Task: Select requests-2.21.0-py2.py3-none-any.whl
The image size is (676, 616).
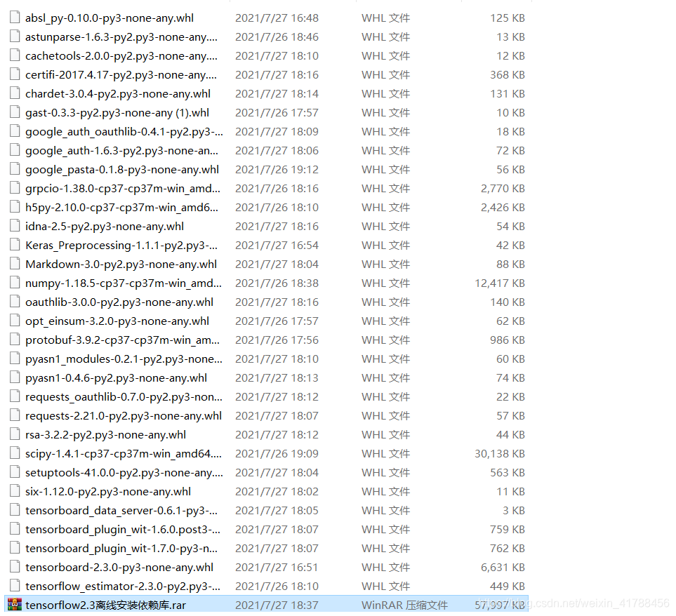Action: [124, 416]
